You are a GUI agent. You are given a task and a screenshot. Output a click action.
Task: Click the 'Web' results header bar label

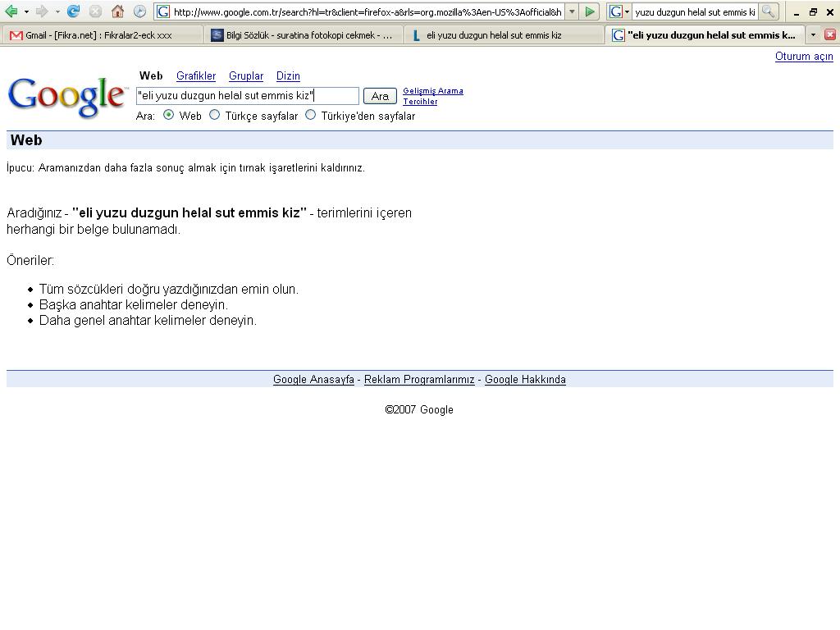26,139
